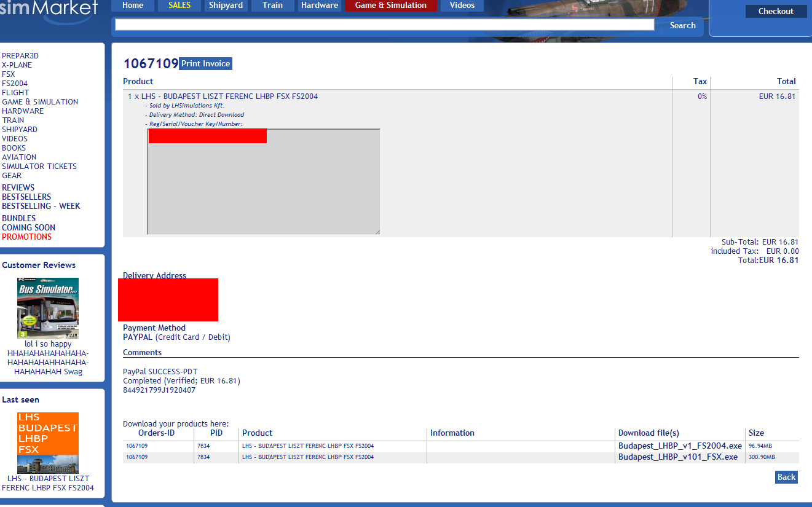
Task: Open TRAIN sidebar link
Action: 13,120
